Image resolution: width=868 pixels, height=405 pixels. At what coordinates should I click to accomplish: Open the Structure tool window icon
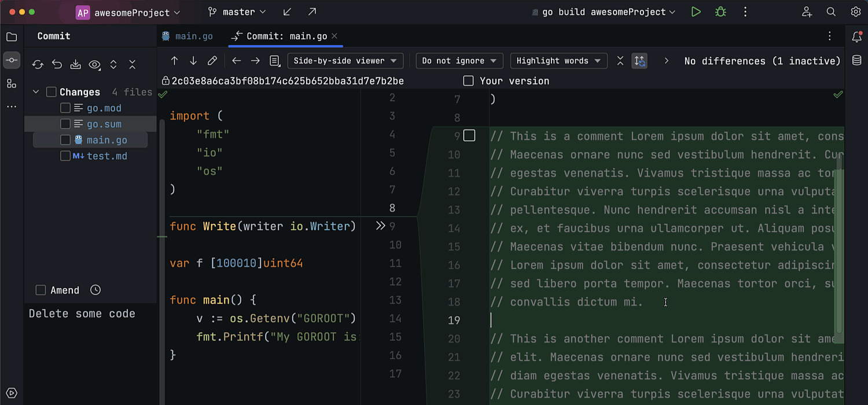[x=12, y=84]
